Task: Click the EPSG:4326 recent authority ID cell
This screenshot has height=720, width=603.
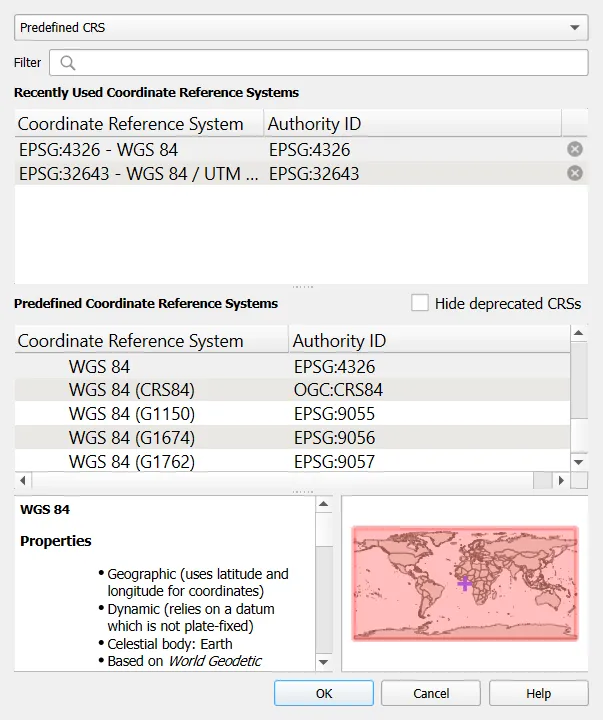Action: pyautogui.click(x=310, y=150)
